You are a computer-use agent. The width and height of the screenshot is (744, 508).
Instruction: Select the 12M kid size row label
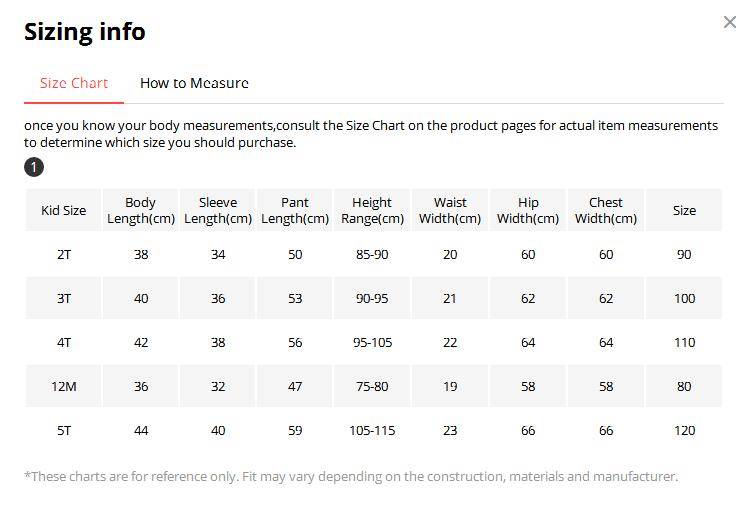[64, 387]
